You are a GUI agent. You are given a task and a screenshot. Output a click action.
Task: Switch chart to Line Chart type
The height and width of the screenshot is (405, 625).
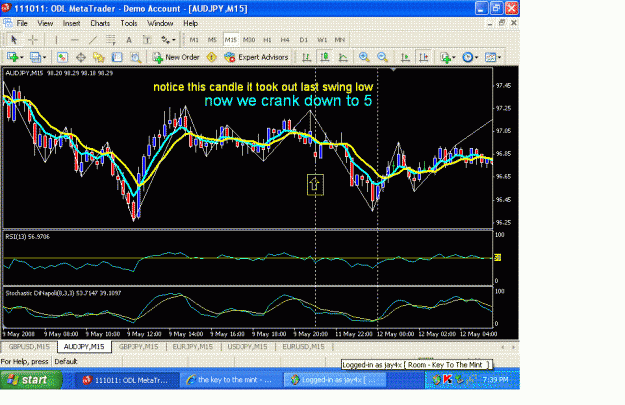click(x=343, y=57)
